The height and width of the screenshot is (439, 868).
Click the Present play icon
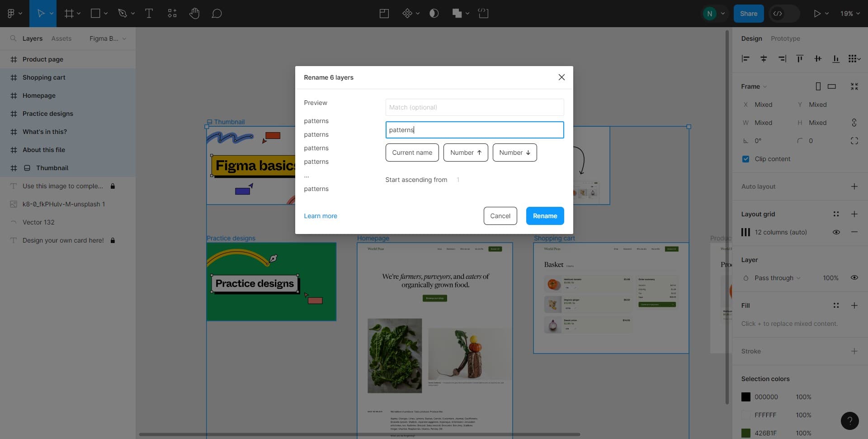click(817, 14)
